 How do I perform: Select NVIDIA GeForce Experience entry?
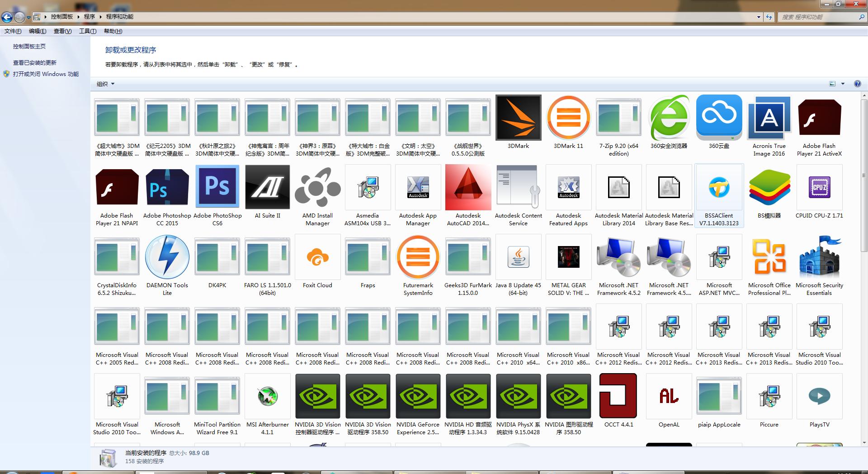(x=418, y=396)
